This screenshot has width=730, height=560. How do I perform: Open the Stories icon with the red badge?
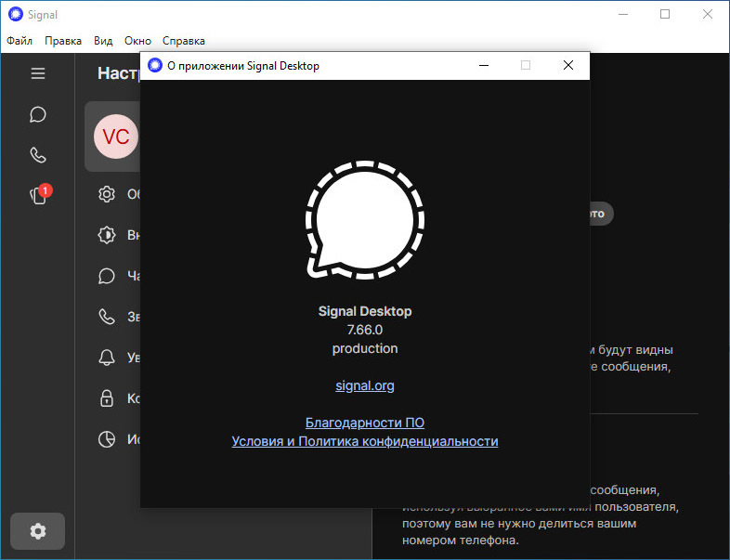click(40, 195)
